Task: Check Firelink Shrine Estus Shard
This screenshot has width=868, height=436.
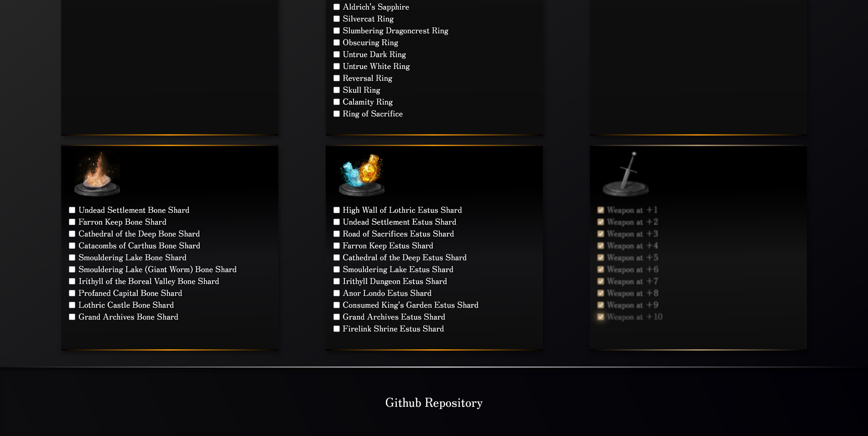Action: click(x=337, y=329)
